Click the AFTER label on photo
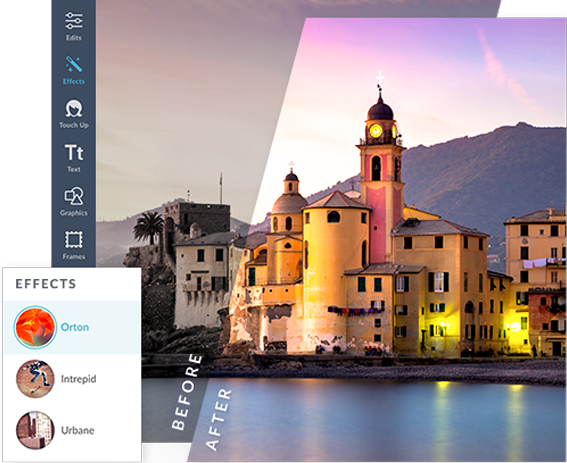Image resolution: width=567 pixels, height=463 pixels. point(218,419)
